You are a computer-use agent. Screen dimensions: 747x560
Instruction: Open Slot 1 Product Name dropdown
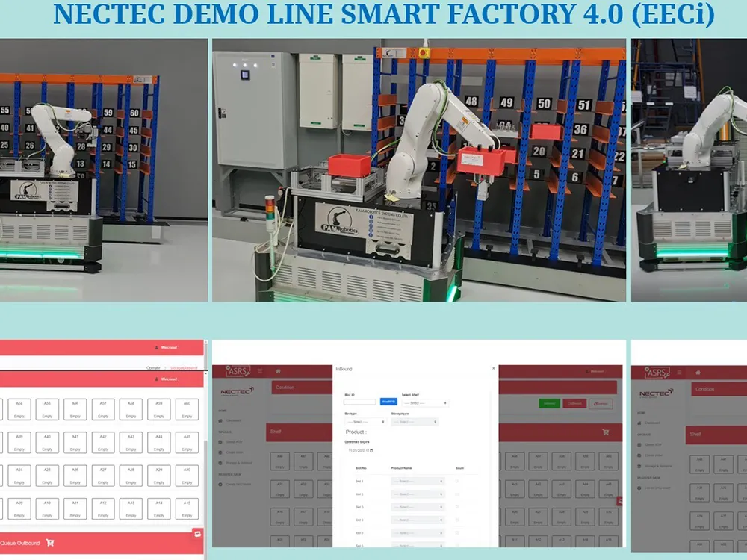pos(418,482)
